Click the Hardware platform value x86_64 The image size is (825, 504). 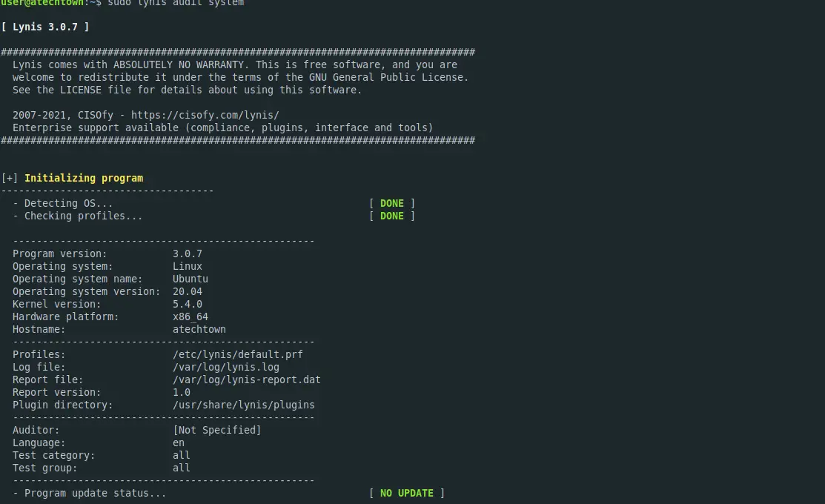(190, 316)
